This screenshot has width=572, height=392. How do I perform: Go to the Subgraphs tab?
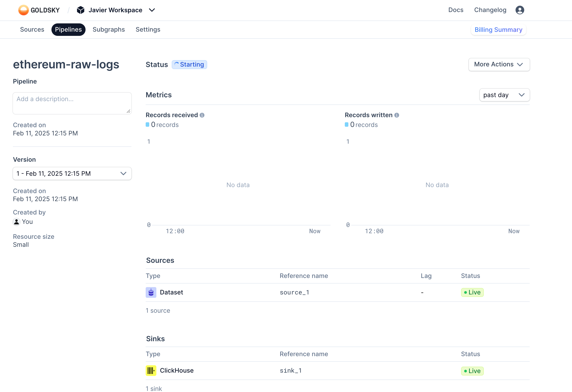click(x=108, y=30)
